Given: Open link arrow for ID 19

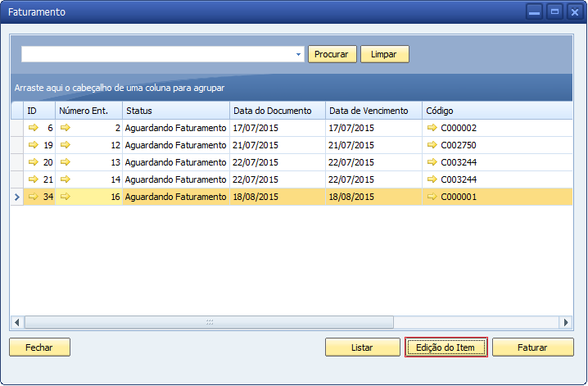Looking at the screenshot, I should pos(34,145).
